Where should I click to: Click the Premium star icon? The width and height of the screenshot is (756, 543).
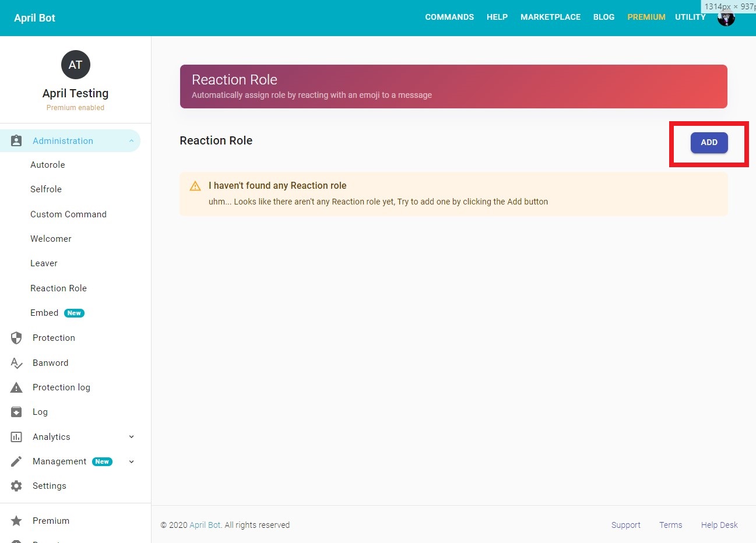point(16,521)
